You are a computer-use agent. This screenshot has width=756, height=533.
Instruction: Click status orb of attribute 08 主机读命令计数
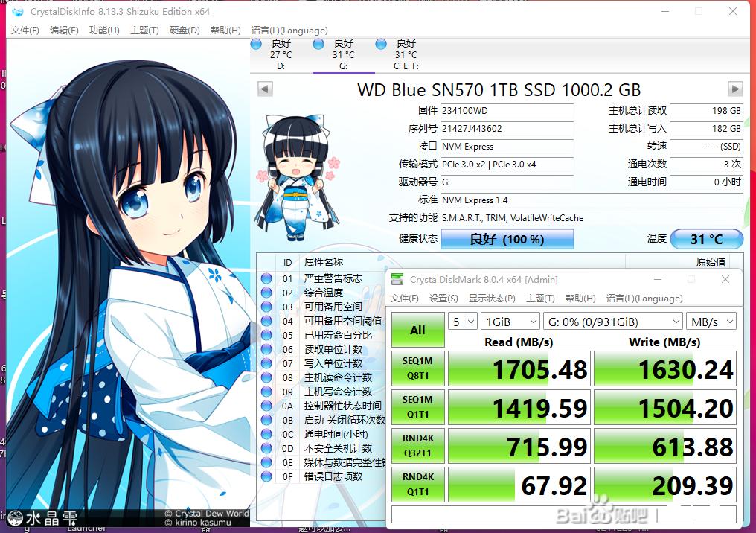point(266,377)
